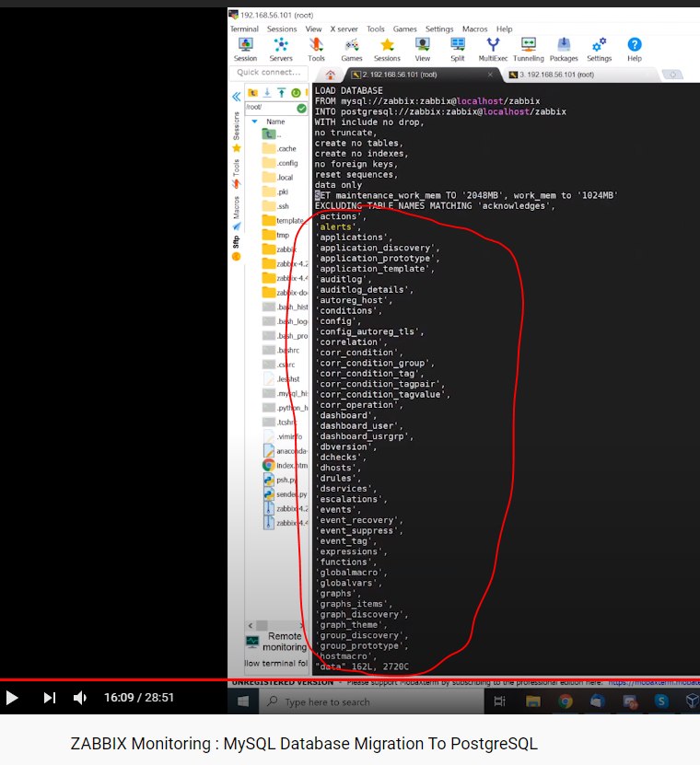Select the .bashrc file

(x=281, y=351)
